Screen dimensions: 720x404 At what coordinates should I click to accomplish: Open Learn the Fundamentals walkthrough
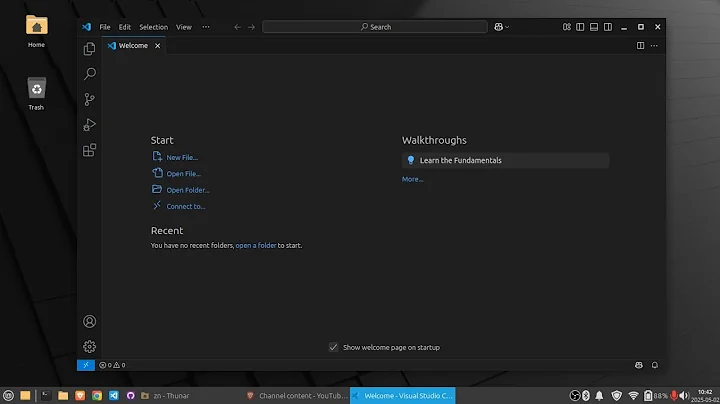505,160
